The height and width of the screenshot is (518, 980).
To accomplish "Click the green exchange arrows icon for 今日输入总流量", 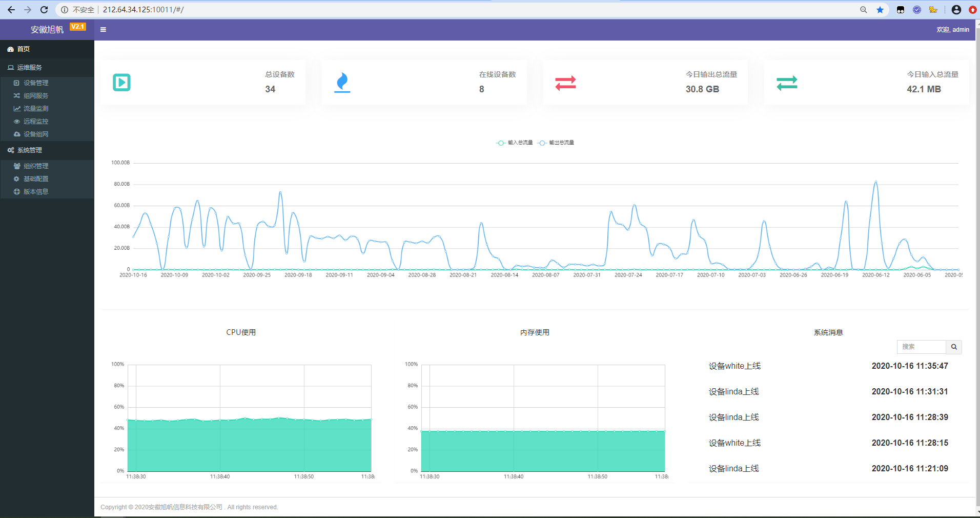I will [x=787, y=83].
